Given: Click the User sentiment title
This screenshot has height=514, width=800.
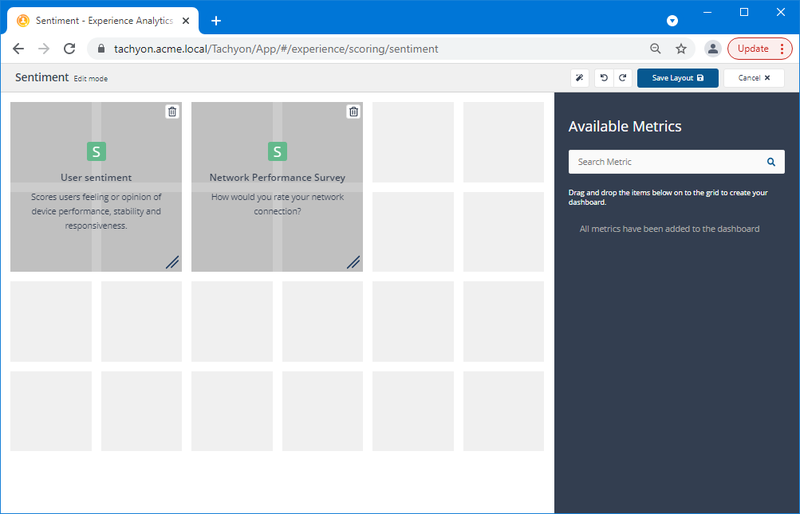Looking at the screenshot, I should (96, 178).
